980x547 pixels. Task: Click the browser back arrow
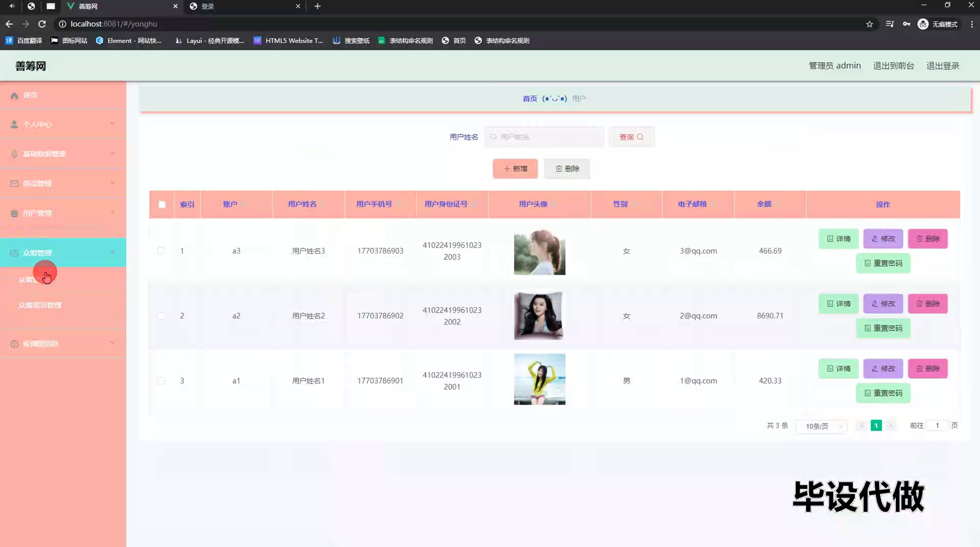point(9,24)
